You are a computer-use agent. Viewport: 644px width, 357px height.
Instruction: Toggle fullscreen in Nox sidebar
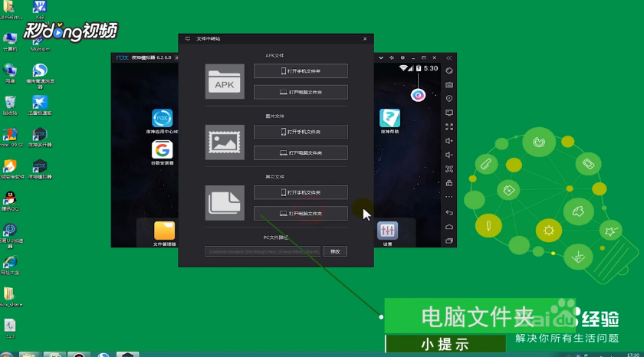pos(449,127)
